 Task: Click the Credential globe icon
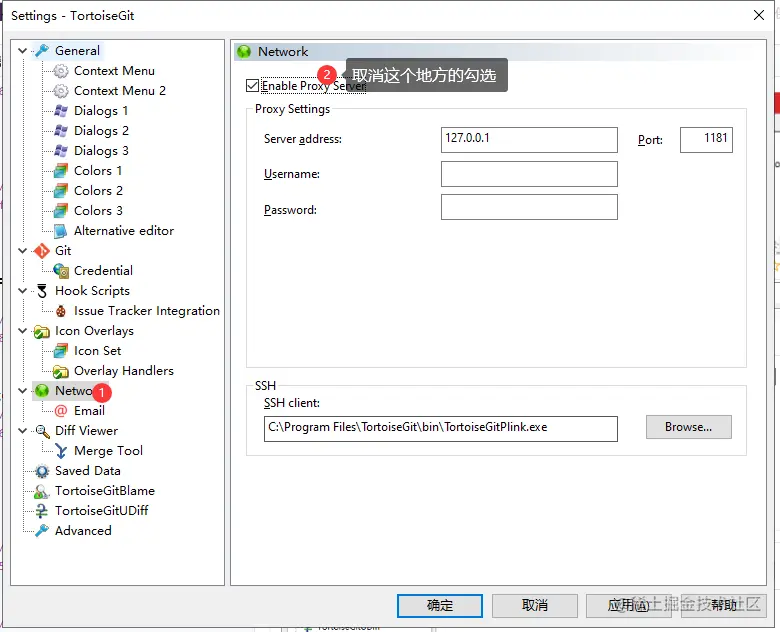61,271
